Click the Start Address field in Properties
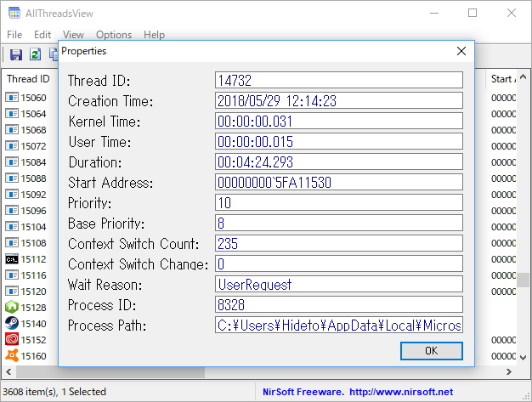The image size is (532, 402). coord(339,182)
